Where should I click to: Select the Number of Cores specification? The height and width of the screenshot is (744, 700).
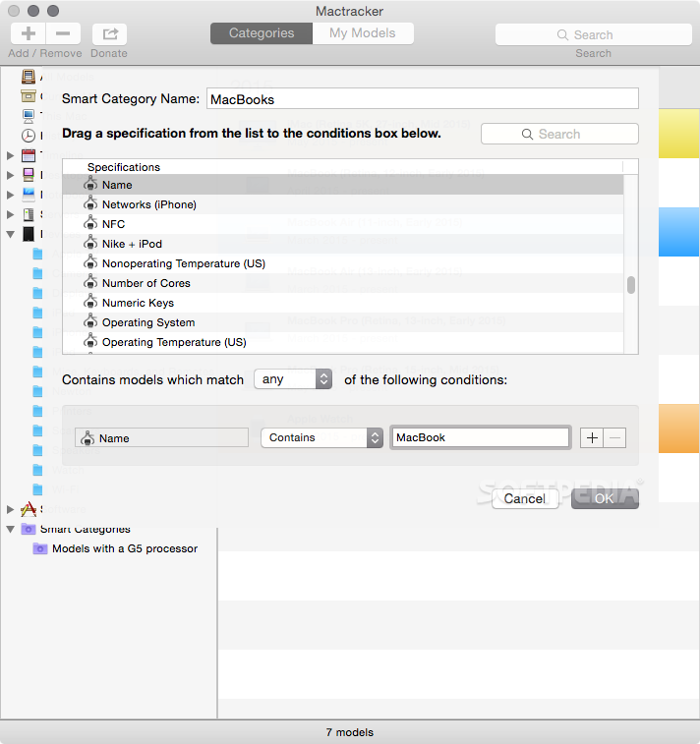[x=343, y=283]
